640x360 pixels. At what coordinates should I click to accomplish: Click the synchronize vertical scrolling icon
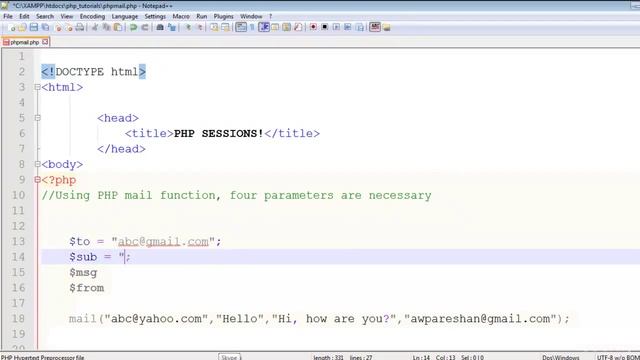(214, 27)
